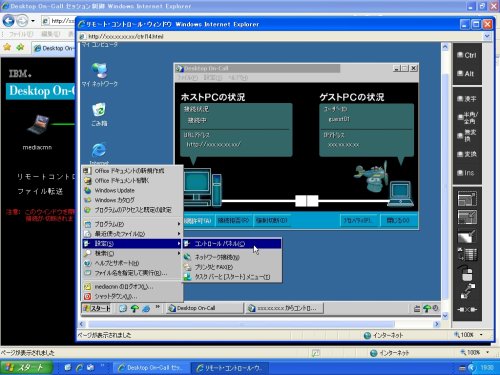Image resolution: width=500 pixels, height=375 pixels.
Task: Click the Internet Explorer icon in the remote quick launch
Action: point(146,308)
